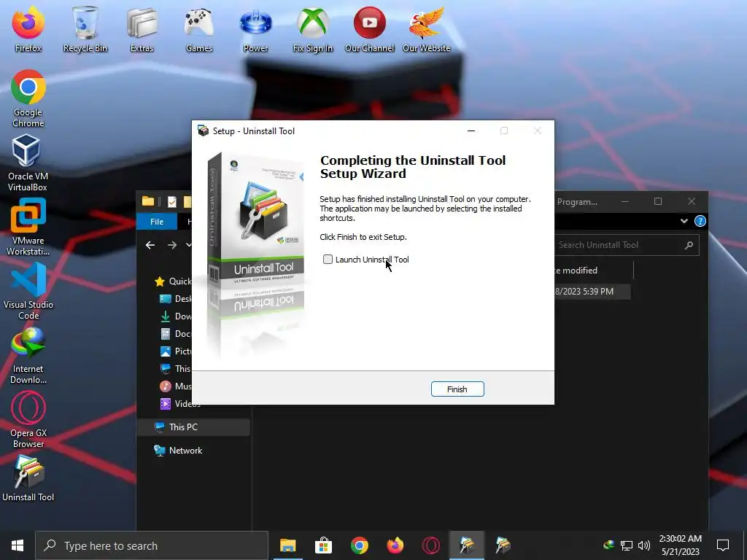
Task: Open the Games controller icon
Action: 199,29
